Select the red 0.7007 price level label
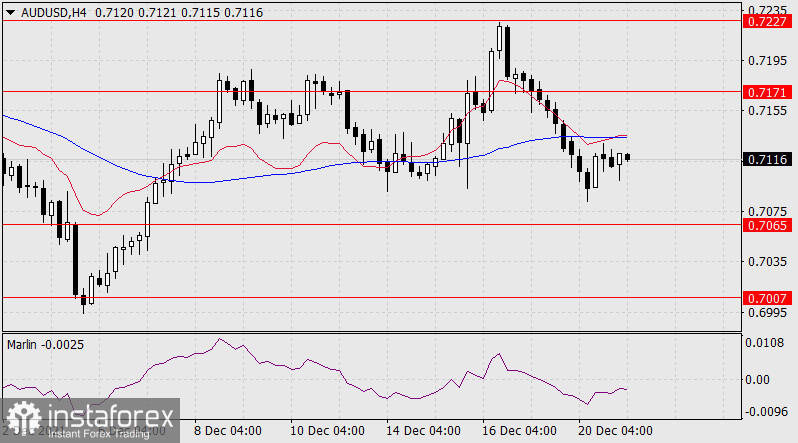The width and height of the screenshot is (798, 443). 766,298
